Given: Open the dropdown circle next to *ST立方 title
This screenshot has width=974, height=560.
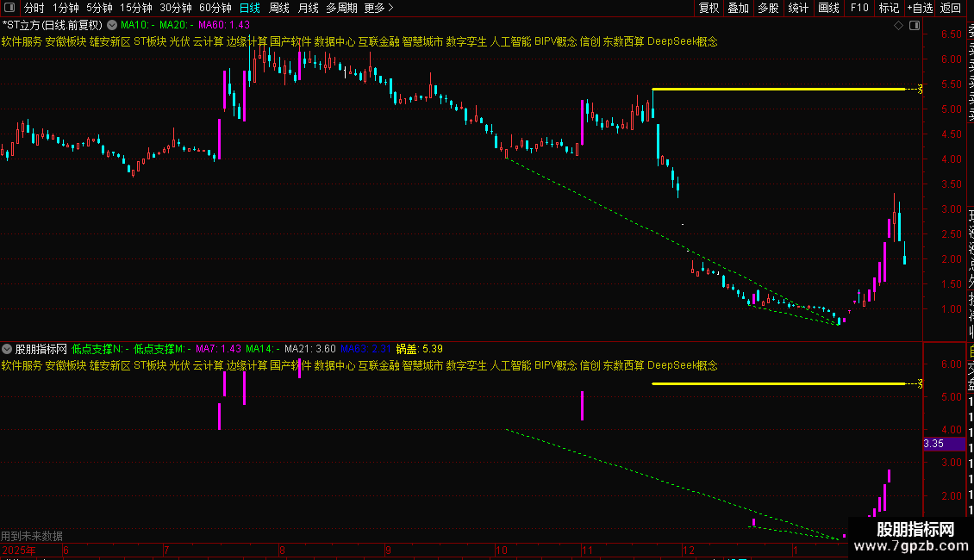Looking at the screenshot, I should click(112, 26).
